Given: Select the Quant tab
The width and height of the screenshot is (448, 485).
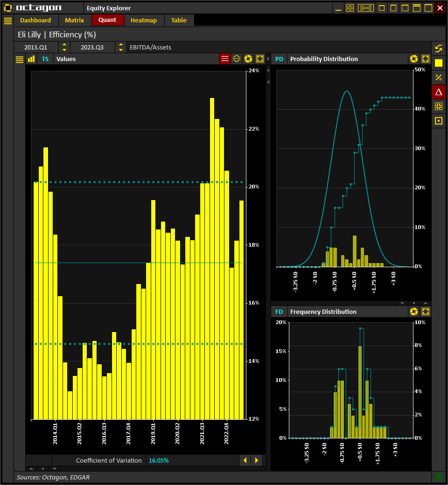Looking at the screenshot, I should 107,20.
